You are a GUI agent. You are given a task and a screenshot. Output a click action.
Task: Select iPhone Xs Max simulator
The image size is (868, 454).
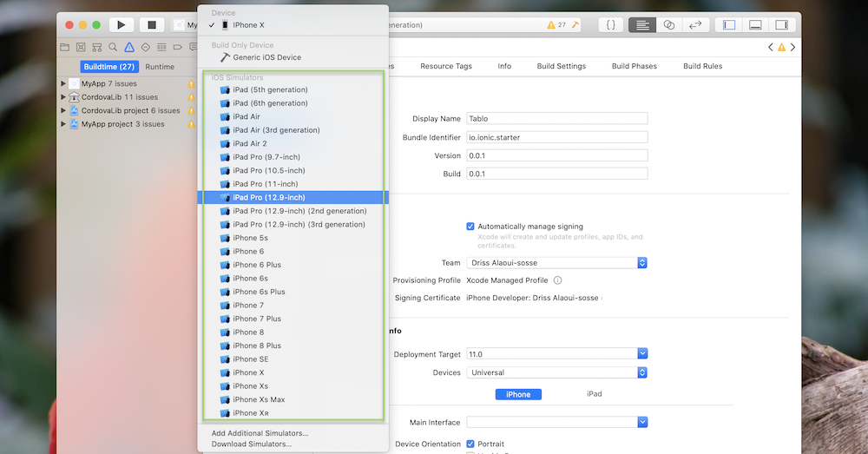coord(293,399)
